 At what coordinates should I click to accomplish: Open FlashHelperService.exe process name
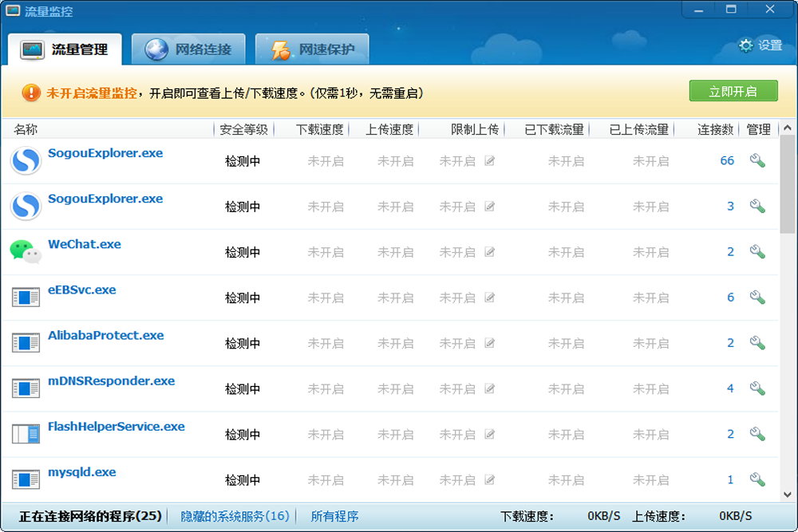[116, 426]
